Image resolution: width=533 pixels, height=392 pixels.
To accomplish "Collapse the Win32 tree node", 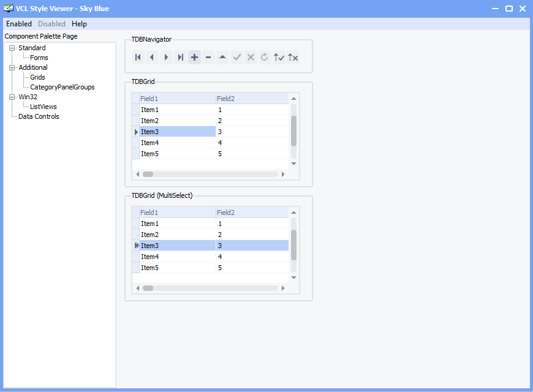I will [x=12, y=97].
